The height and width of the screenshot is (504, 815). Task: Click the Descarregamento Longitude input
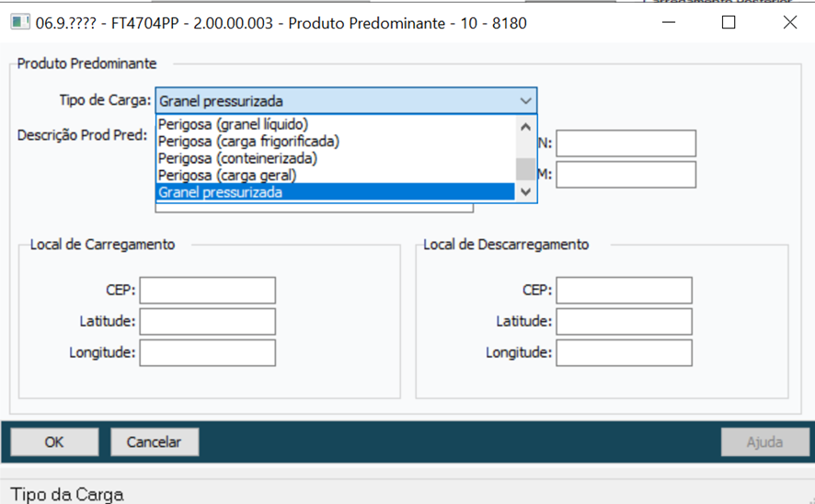click(x=624, y=352)
